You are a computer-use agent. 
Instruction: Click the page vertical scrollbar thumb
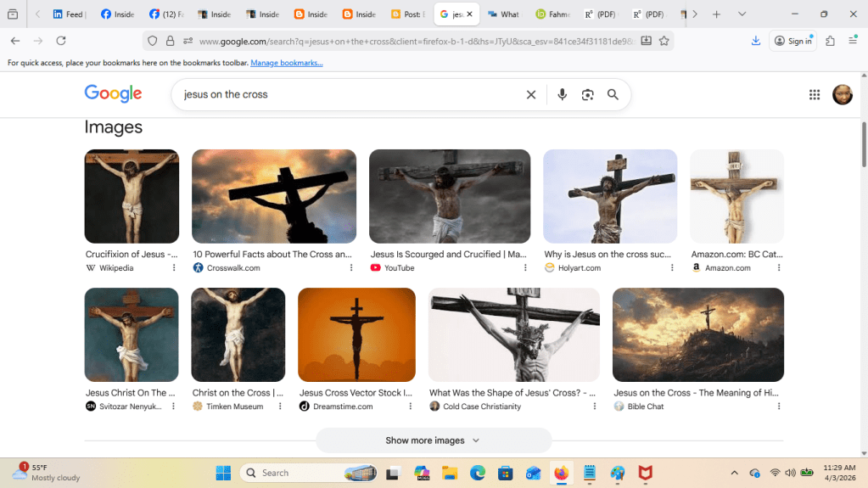(864, 144)
